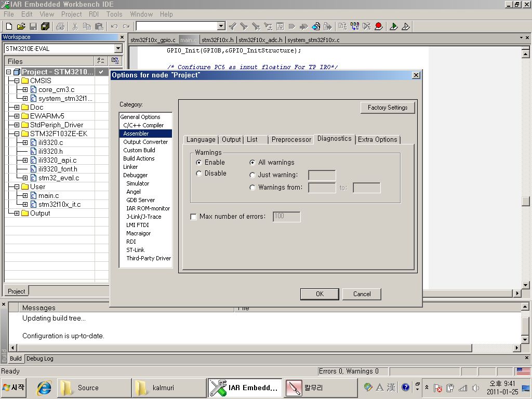532x399 pixels.
Task: Open the Project menu
Action: point(71,14)
